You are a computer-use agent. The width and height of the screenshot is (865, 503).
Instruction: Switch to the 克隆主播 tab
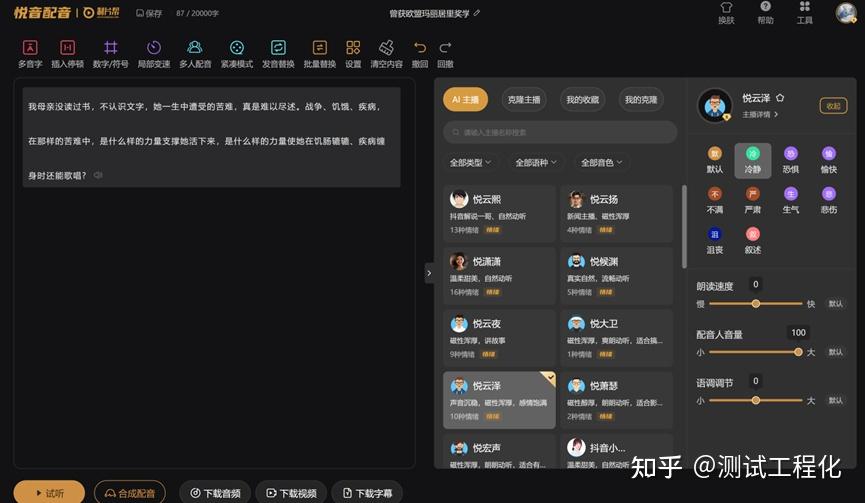pos(524,100)
